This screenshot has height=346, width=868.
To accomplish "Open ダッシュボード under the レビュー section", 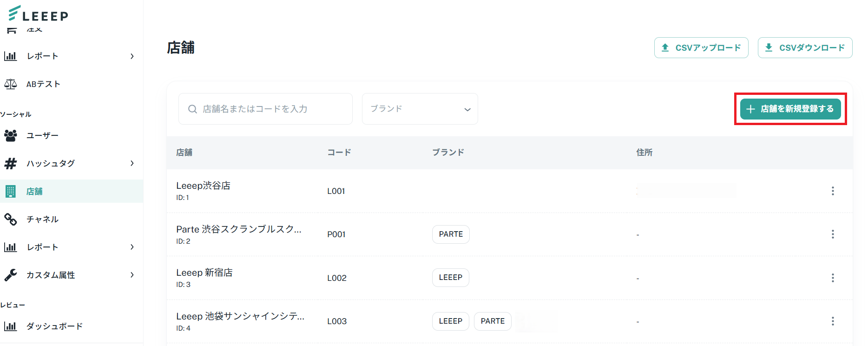I will pyautogui.click(x=54, y=326).
